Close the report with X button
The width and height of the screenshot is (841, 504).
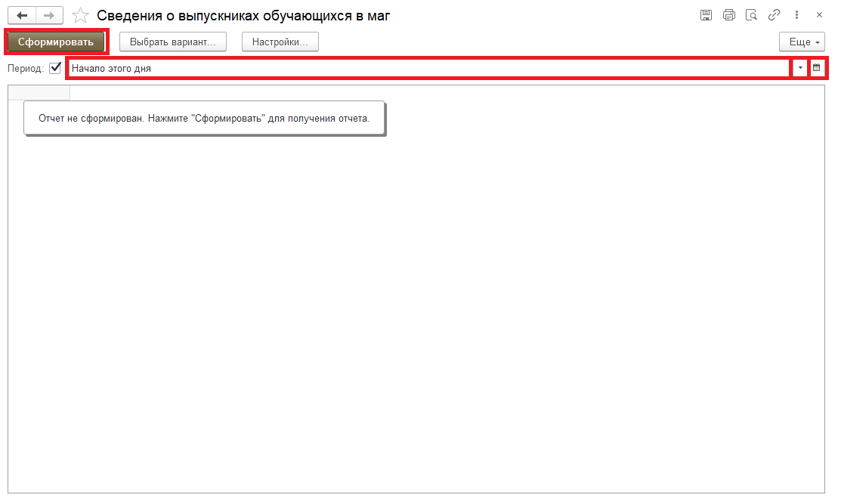(819, 15)
